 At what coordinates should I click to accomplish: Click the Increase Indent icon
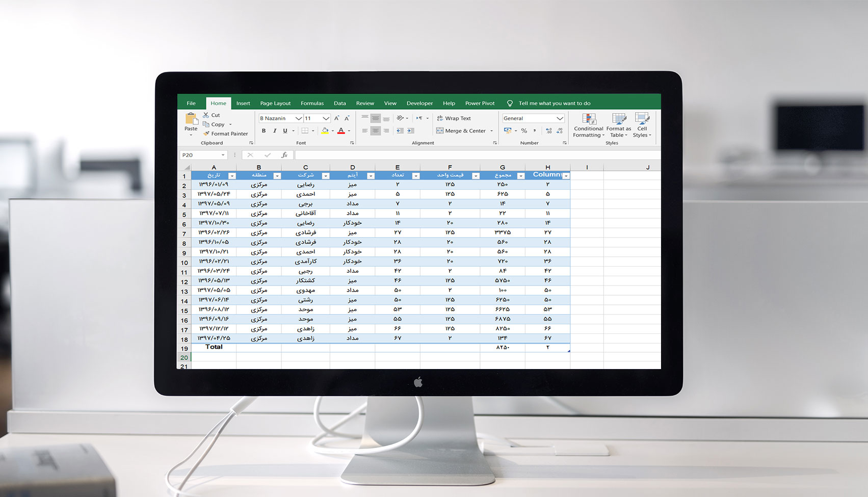coord(410,131)
